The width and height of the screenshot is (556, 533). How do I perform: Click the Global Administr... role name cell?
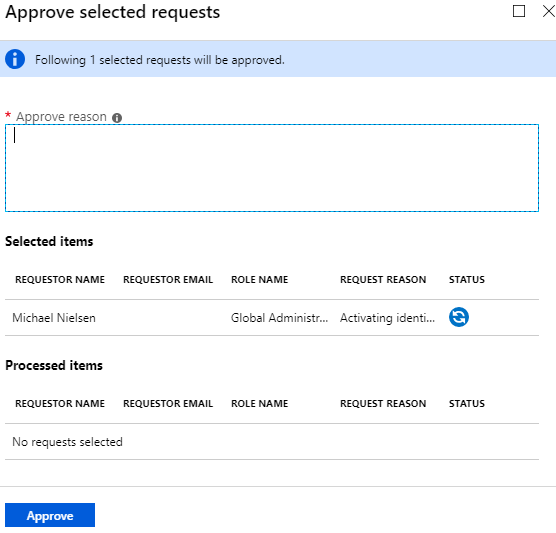[x=279, y=318]
